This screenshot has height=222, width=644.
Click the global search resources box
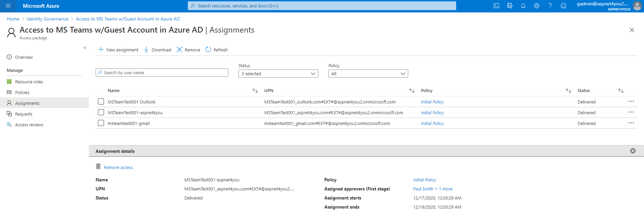322,6
